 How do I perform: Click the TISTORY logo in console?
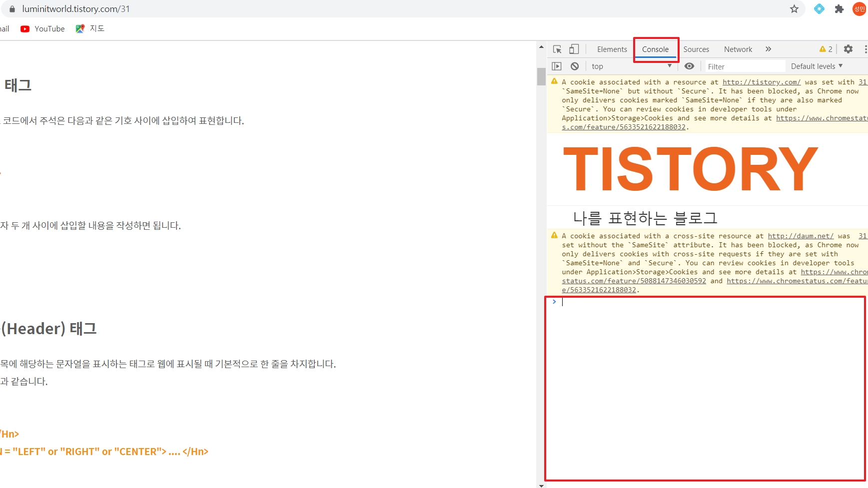pyautogui.click(x=691, y=169)
